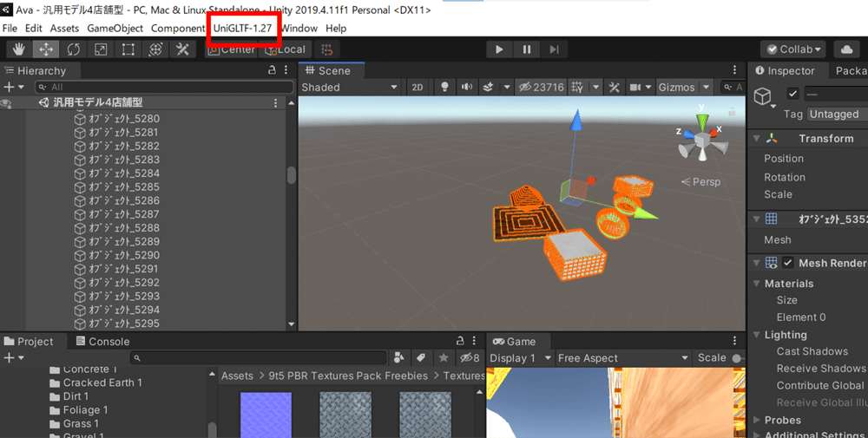The image size is (868, 438).
Task: Open Hierarchy panel options menu
Action: [286, 70]
